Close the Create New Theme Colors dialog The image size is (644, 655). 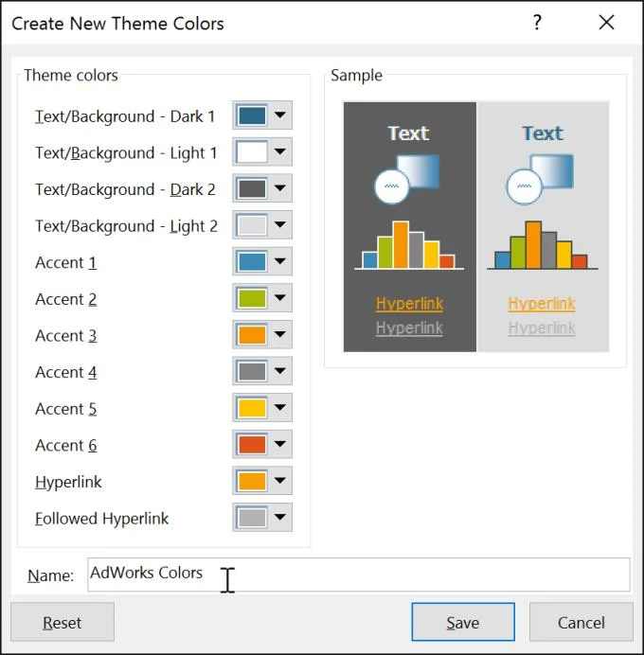[606, 22]
